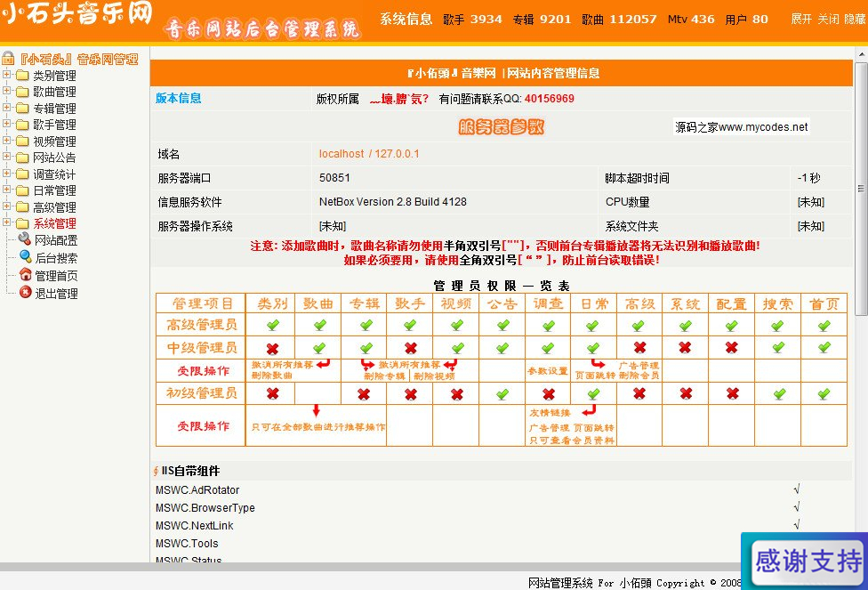Click 中级管理员 red cross under 配置
The height and width of the screenshot is (590, 868).
pyautogui.click(x=732, y=347)
